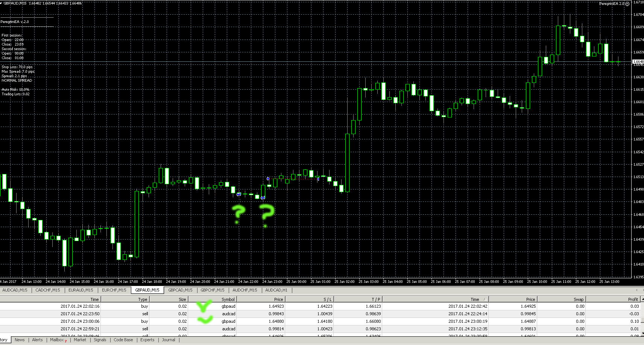Click the Max Spread: 7.0 pips label
The height and width of the screenshot is (345, 644).
click(x=18, y=72)
